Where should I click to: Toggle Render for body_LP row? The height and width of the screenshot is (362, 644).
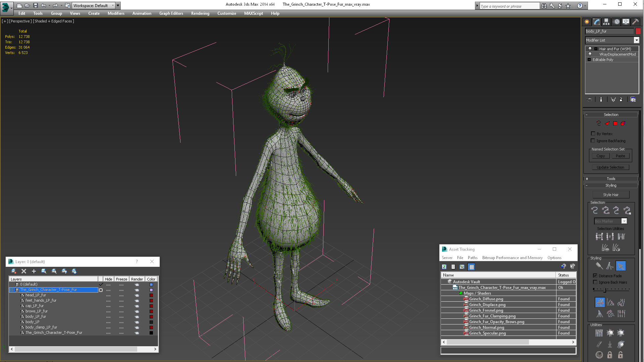[x=137, y=322]
